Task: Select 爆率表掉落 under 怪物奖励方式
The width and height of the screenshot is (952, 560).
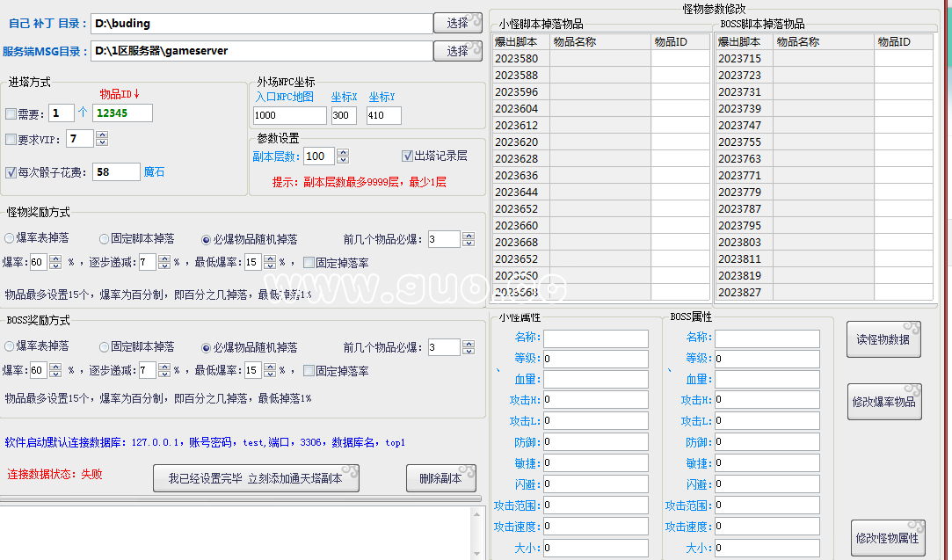Action: (9, 238)
